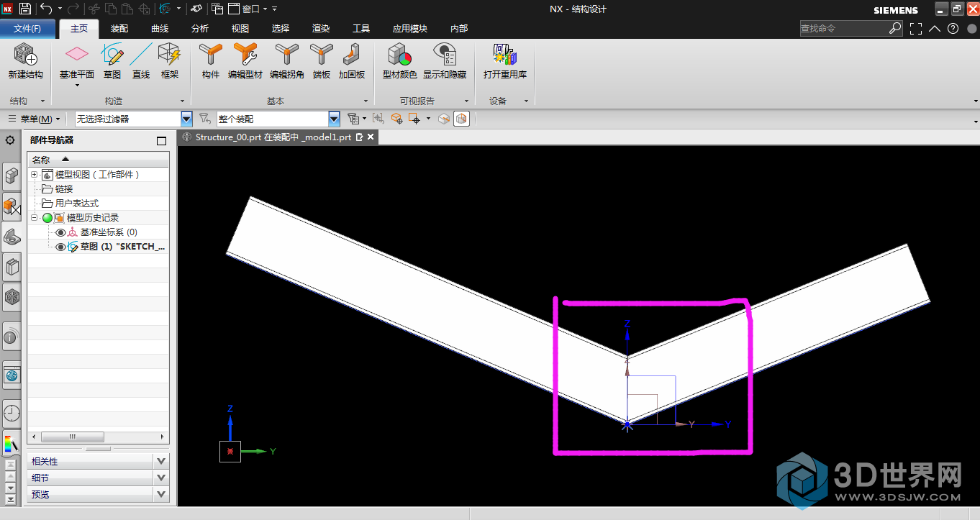This screenshot has width=980, height=520.
Task: Select the 链接 folder in navigator
Action: pos(64,189)
